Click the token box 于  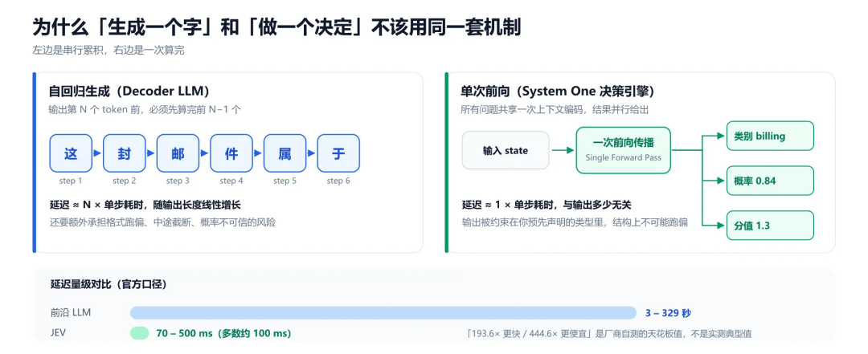click(338, 153)
